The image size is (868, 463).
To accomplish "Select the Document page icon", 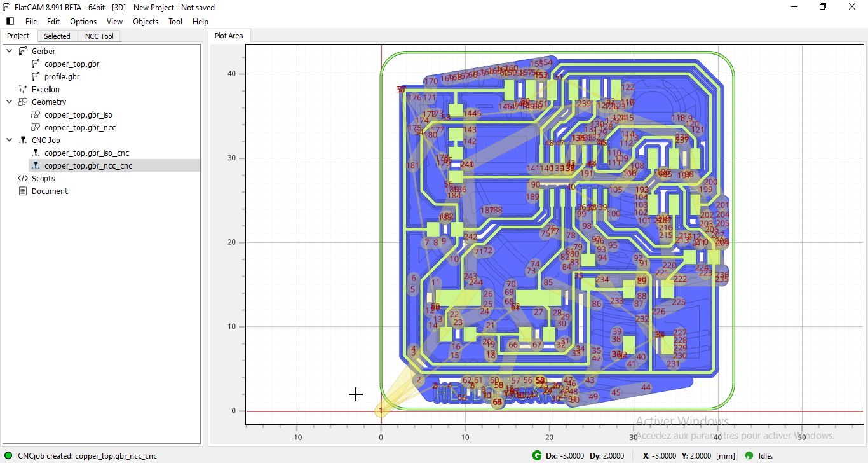I will (23, 191).
